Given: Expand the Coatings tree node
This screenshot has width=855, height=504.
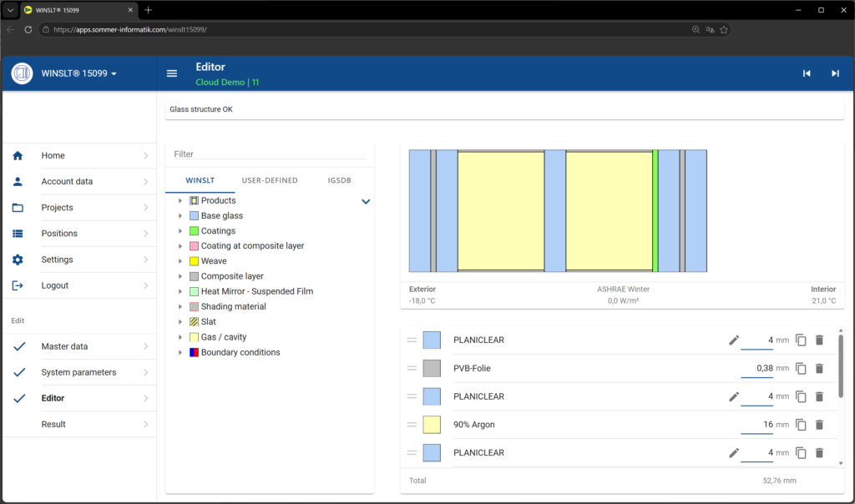Looking at the screenshot, I should [x=180, y=231].
